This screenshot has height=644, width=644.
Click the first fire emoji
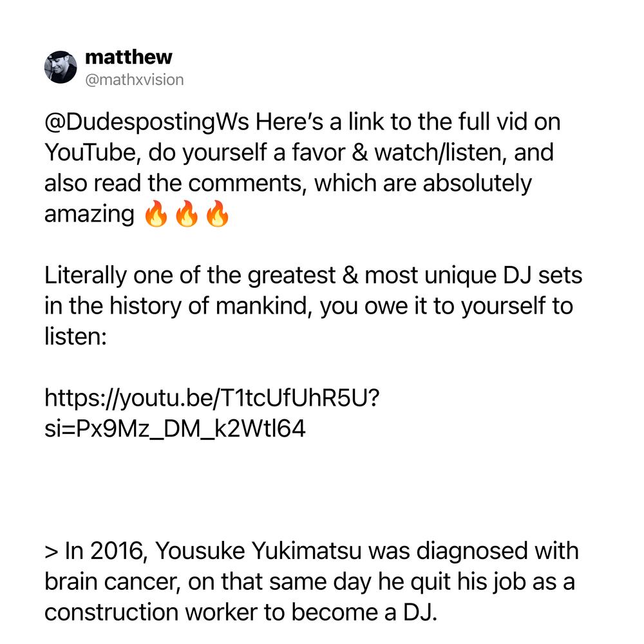156,214
